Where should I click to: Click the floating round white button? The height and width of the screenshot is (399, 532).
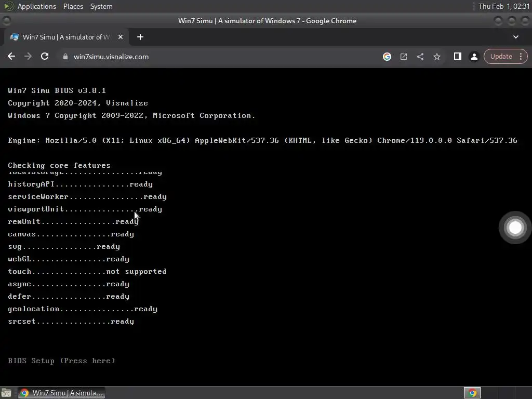pyautogui.click(x=515, y=228)
